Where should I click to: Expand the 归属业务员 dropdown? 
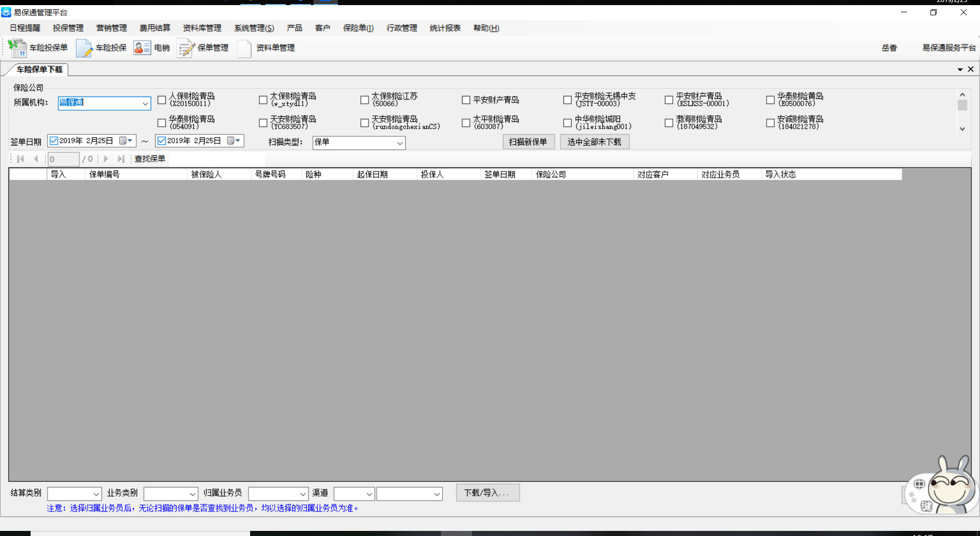pos(303,494)
